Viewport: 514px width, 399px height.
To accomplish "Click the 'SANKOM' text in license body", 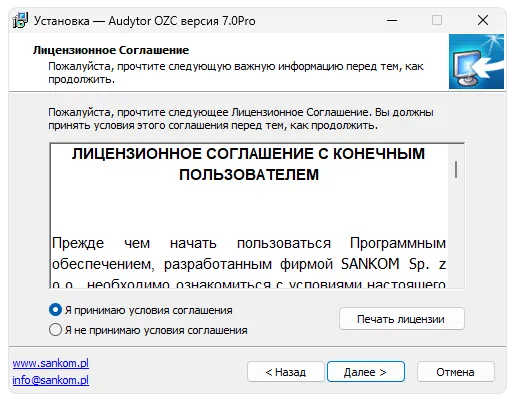I will [370, 264].
